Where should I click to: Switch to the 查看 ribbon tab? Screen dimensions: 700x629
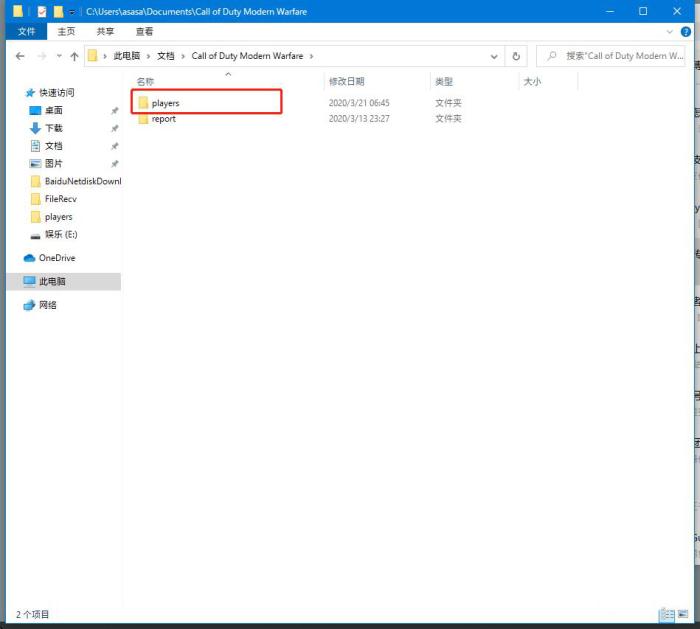click(x=144, y=31)
